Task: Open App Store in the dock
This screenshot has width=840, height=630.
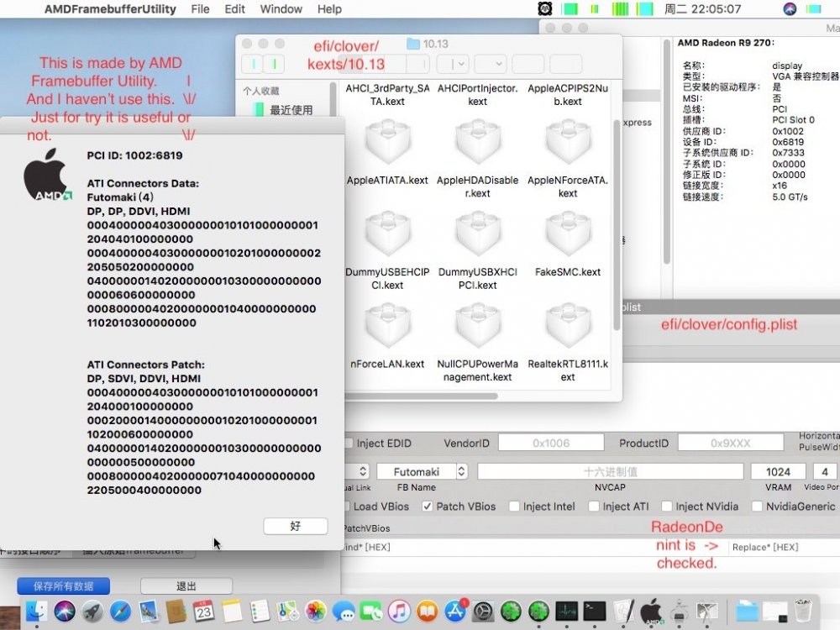Action: tap(454, 612)
